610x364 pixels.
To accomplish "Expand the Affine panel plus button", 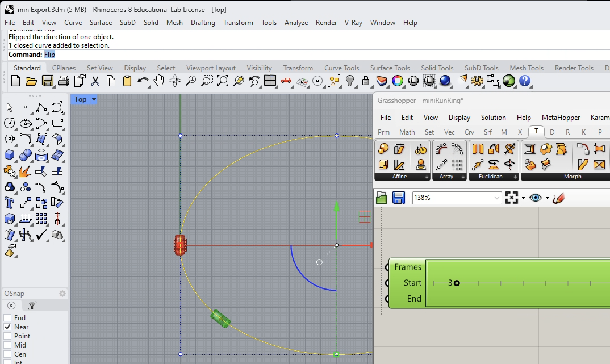I will pos(427,177).
